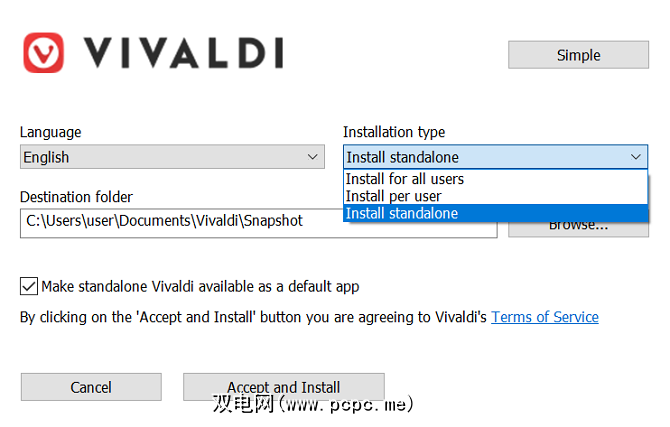This screenshot has height=427, width=670.
Task: Open the Language combo box showing English
Action: [160, 157]
